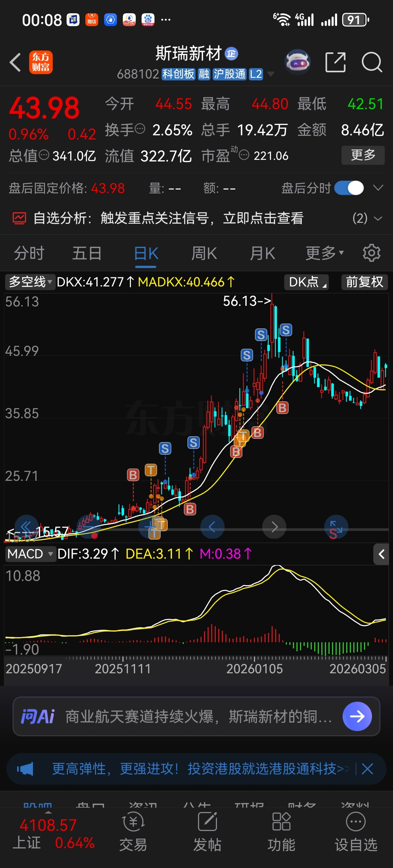This screenshot has width=393, height=868.
Task: Move chart right with the right arrow circle
Action: pyautogui.click(x=274, y=527)
